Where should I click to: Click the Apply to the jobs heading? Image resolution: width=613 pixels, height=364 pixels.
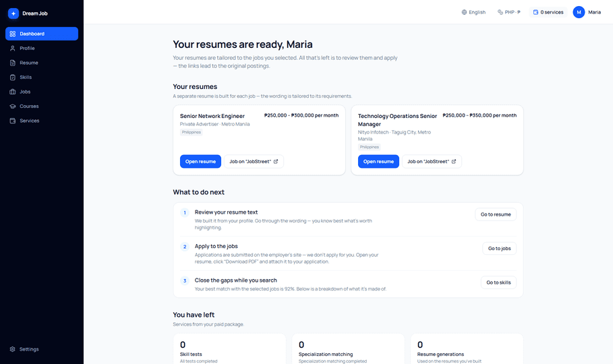point(216,246)
